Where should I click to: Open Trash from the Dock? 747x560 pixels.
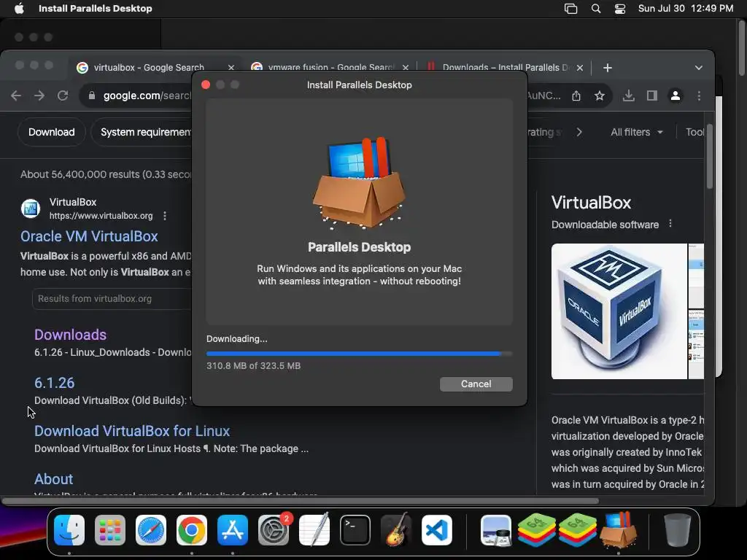tap(677, 530)
